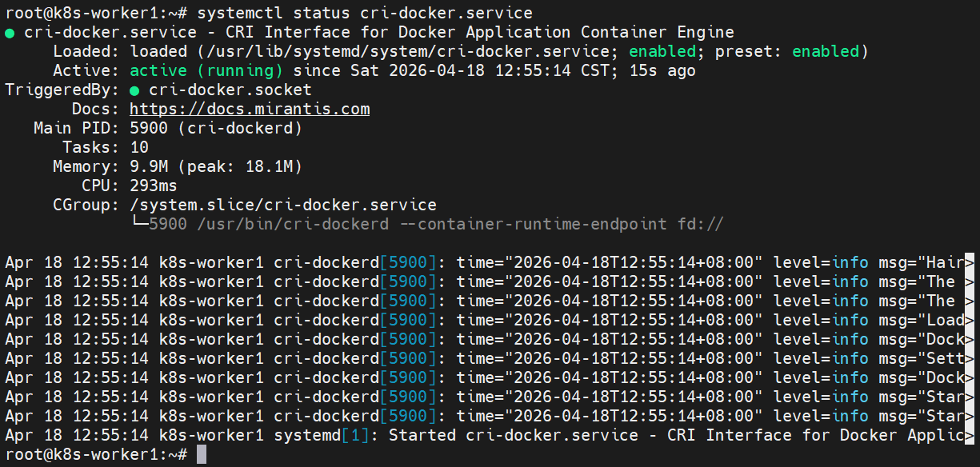The image size is (980, 467).
Task: Click the --container-runtime-endpoint fd:// argument
Action: click(x=570, y=225)
